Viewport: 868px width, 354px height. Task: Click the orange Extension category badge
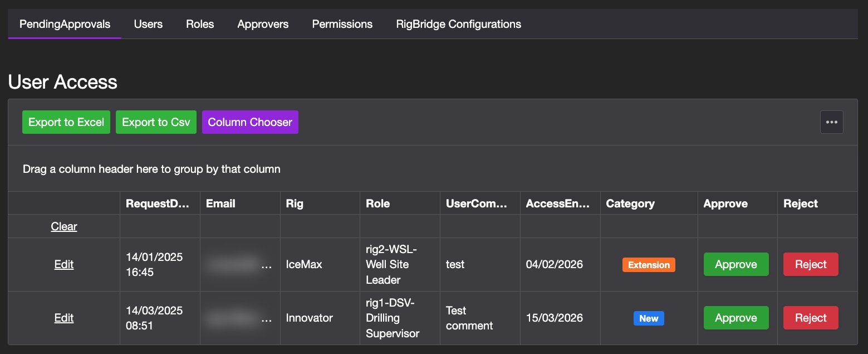[648, 265]
